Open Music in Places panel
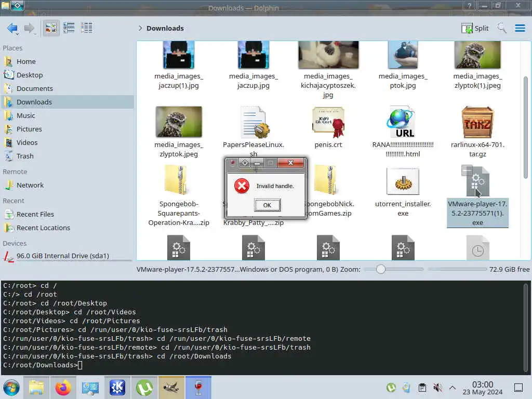 coord(67,115)
